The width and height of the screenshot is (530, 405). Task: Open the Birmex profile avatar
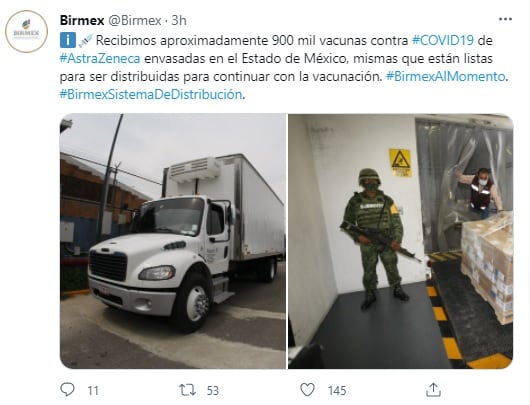coord(27,31)
